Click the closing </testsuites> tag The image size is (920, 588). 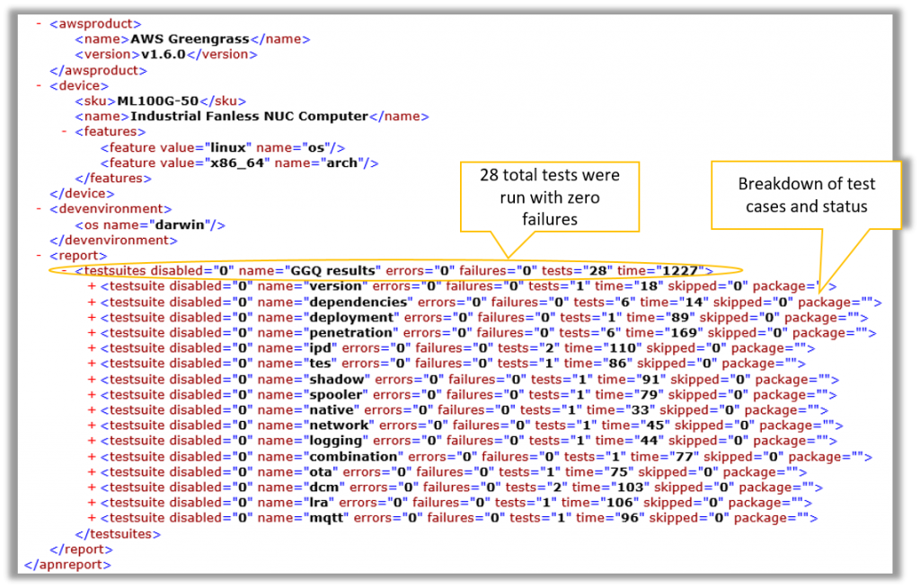[118, 535]
